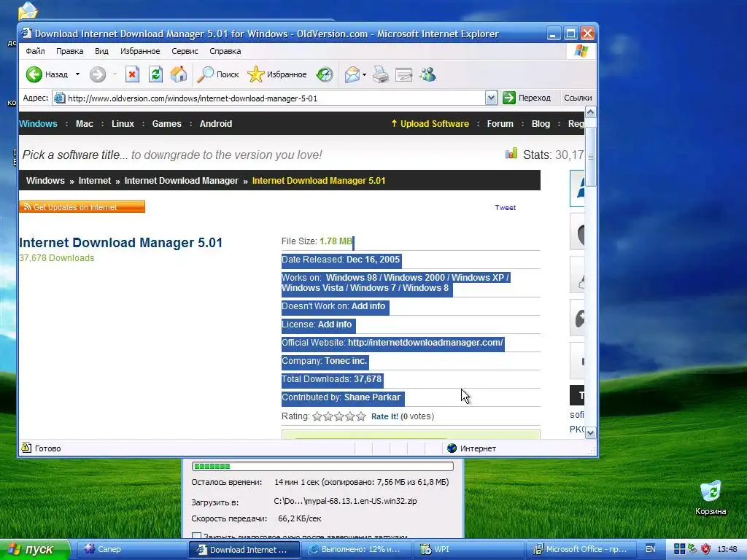Open the Назад history dropdown arrow
The width and height of the screenshot is (747, 560).
[x=77, y=74]
